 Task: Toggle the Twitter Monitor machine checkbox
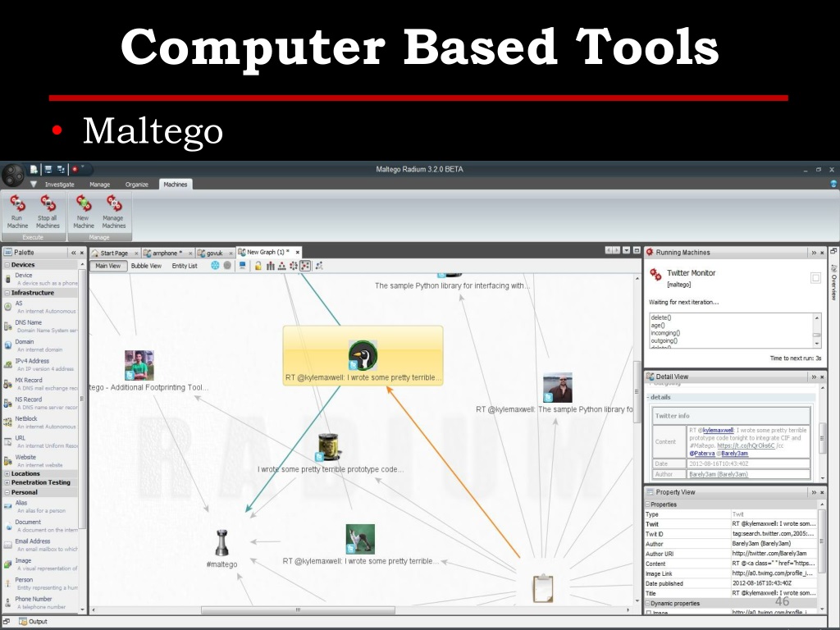click(815, 277)
